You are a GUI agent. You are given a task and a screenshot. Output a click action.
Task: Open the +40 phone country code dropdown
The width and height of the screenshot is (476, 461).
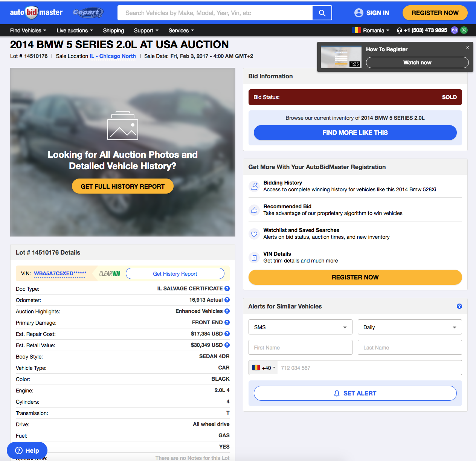264,368
